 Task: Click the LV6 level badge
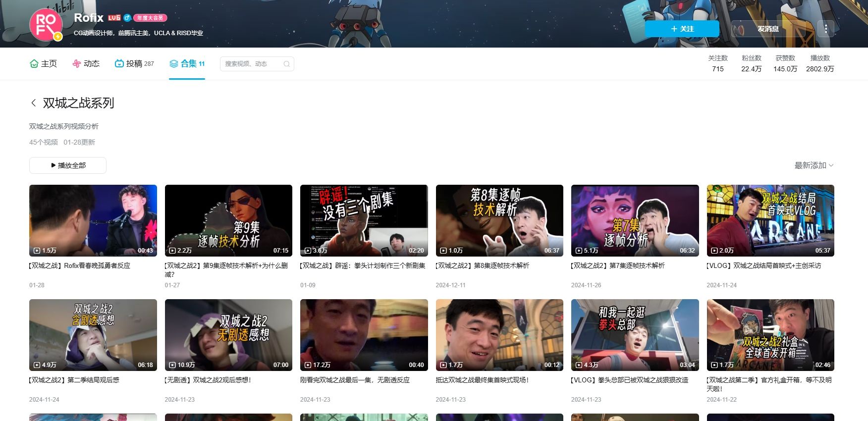click(x=114, y=18)
